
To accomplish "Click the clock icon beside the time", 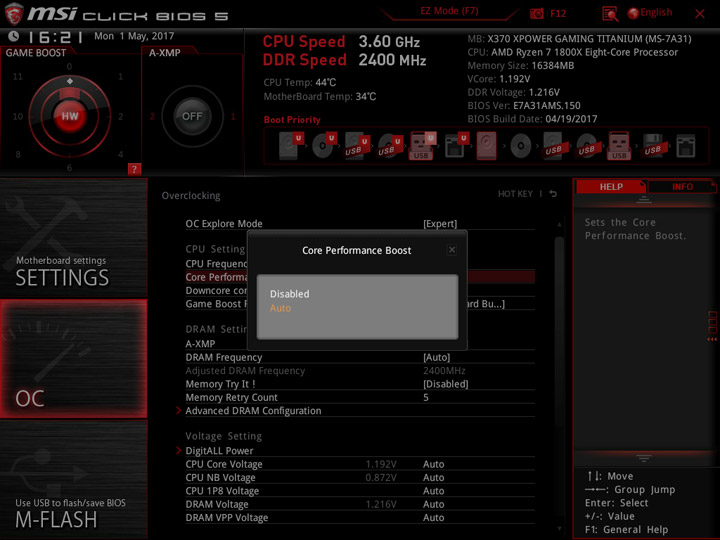I will (x=13, y=36).
